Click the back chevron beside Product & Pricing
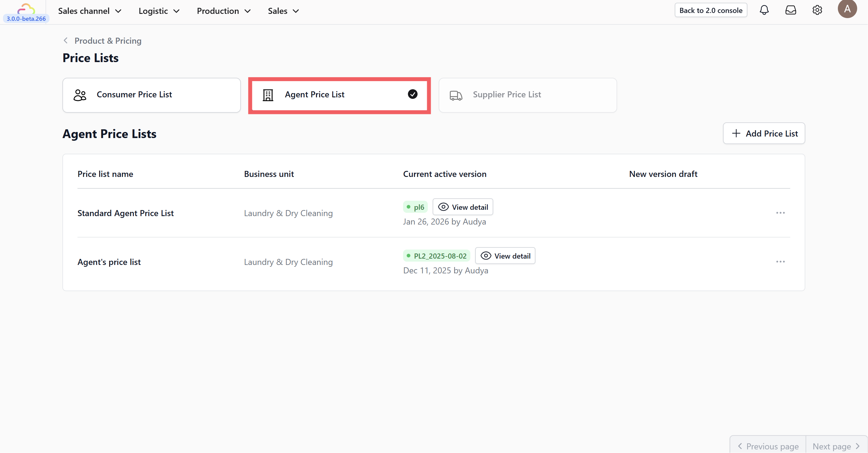 coord(66,41)
